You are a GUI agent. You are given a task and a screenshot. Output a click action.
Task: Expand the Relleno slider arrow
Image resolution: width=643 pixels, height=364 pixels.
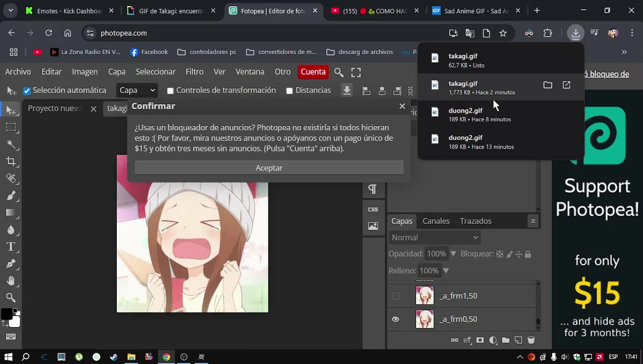(x=446, y=271)
